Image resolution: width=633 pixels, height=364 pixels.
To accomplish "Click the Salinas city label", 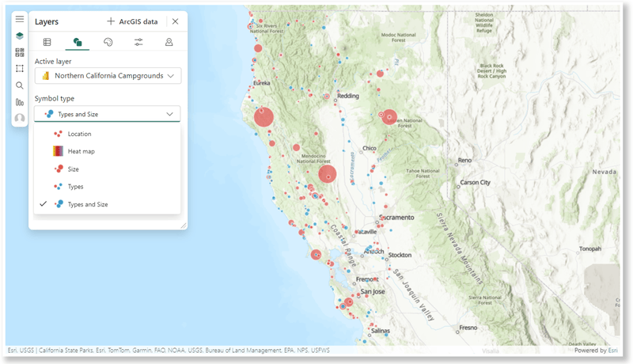I will click(x=381, y=331).
